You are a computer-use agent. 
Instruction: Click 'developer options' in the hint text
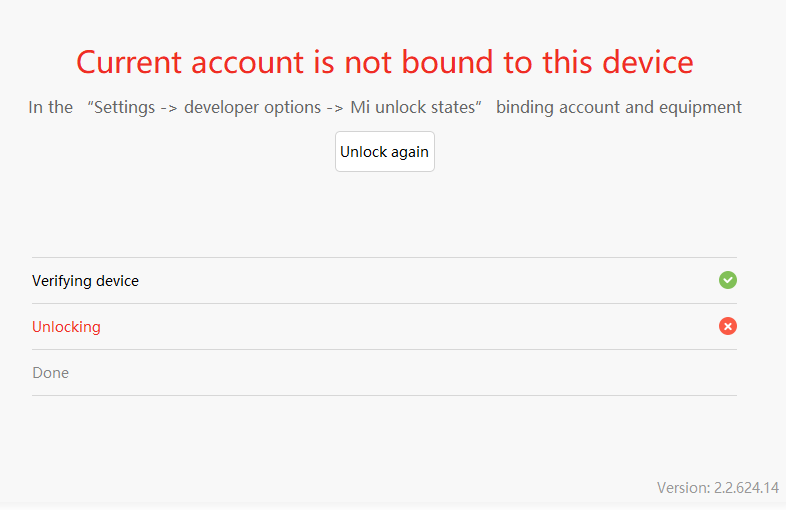(x=252, y=107)
